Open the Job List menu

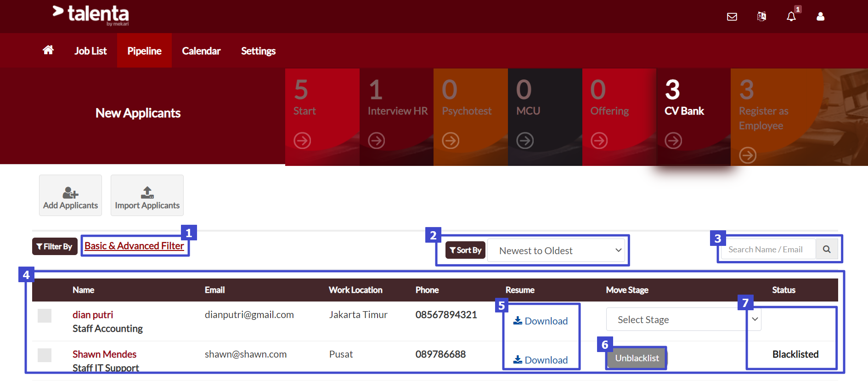(x=90, y=51)
